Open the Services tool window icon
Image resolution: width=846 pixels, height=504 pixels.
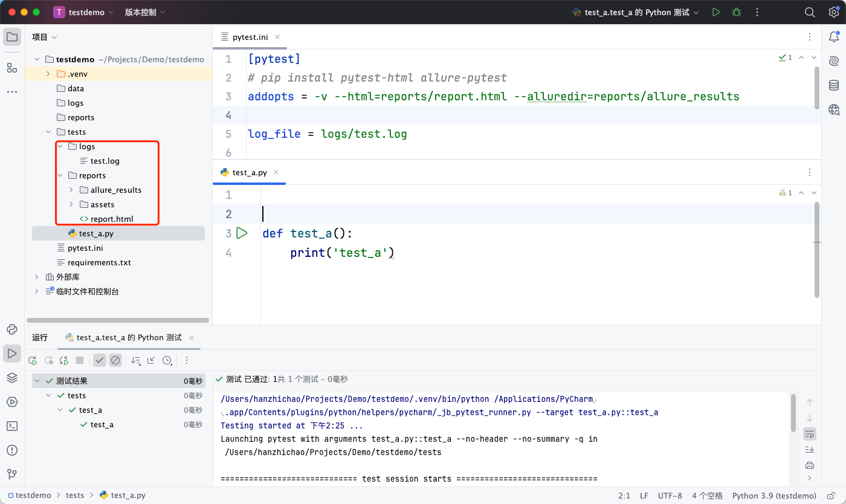click(x=12, y=402)
